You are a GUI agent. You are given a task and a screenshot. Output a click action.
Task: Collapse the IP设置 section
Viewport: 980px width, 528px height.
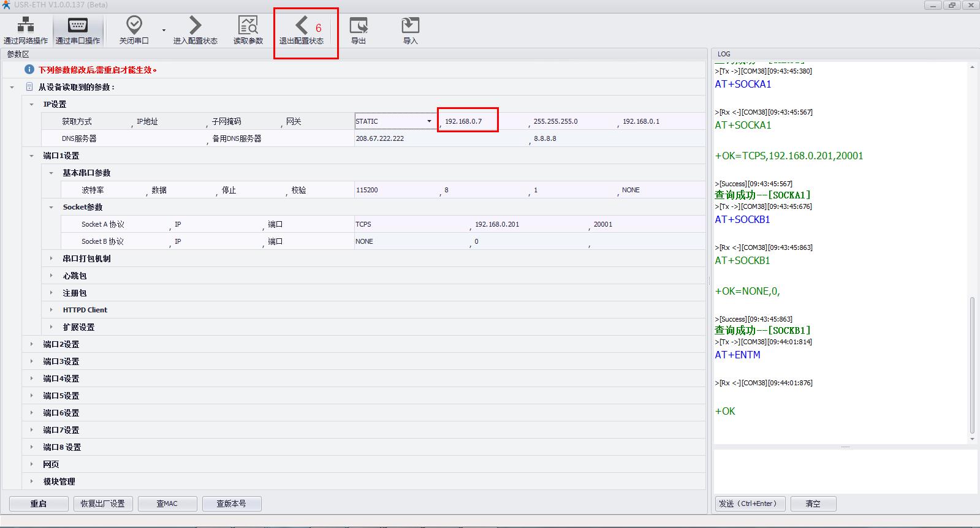pyautogui.click(x=32, y=104)
